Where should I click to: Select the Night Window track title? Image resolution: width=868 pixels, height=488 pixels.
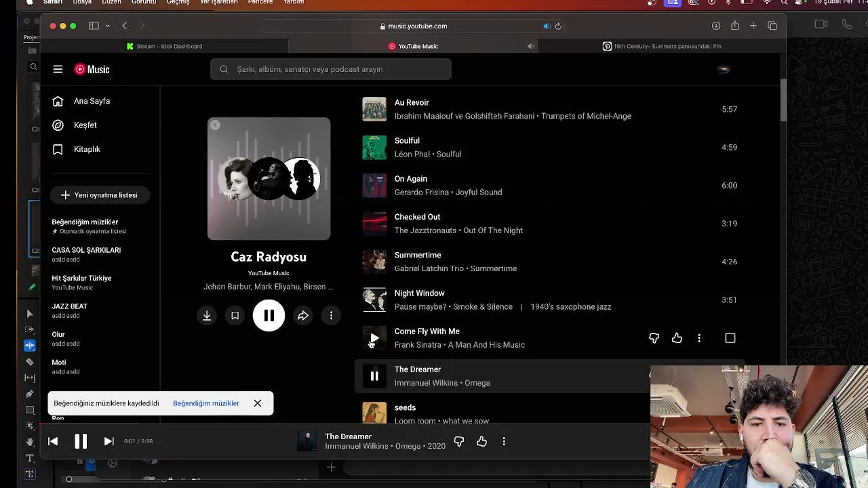420,293
